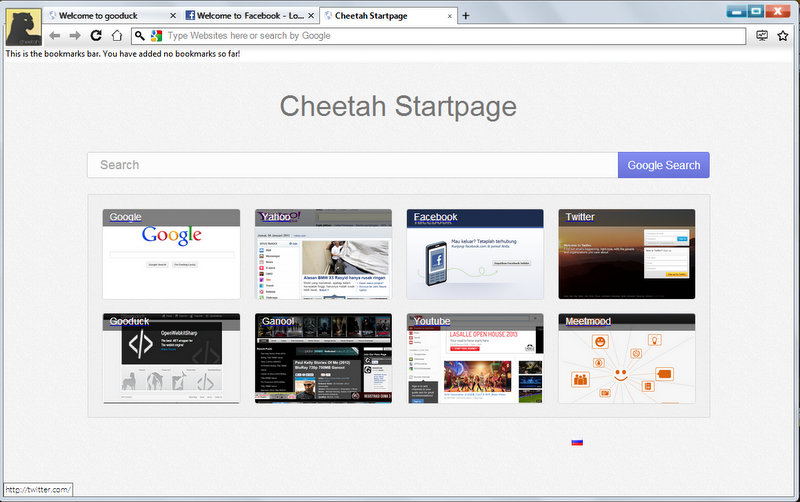Close the Cheetah Startpage tab
800x502 pixels.
point(449,16)
